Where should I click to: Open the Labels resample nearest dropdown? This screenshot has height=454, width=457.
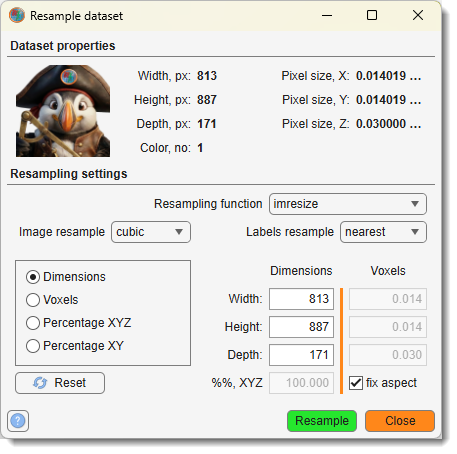(x=383, y=232)
